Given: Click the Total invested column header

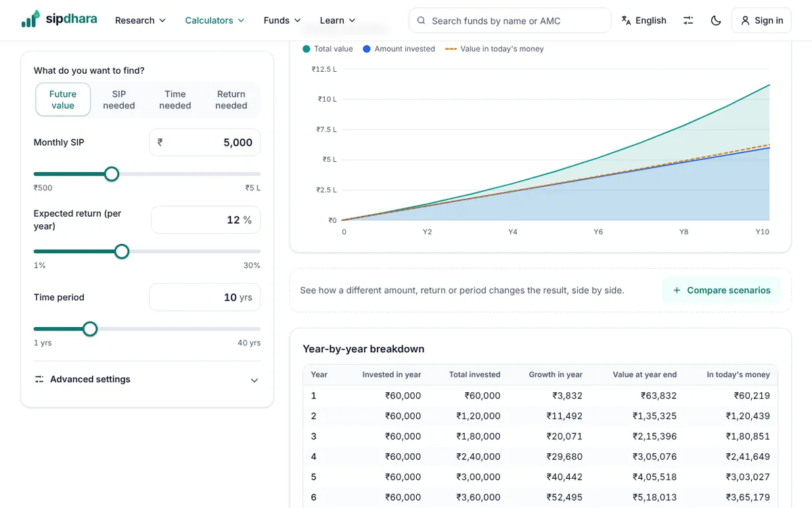Looking at the screenshot, I should coord(475,375).
